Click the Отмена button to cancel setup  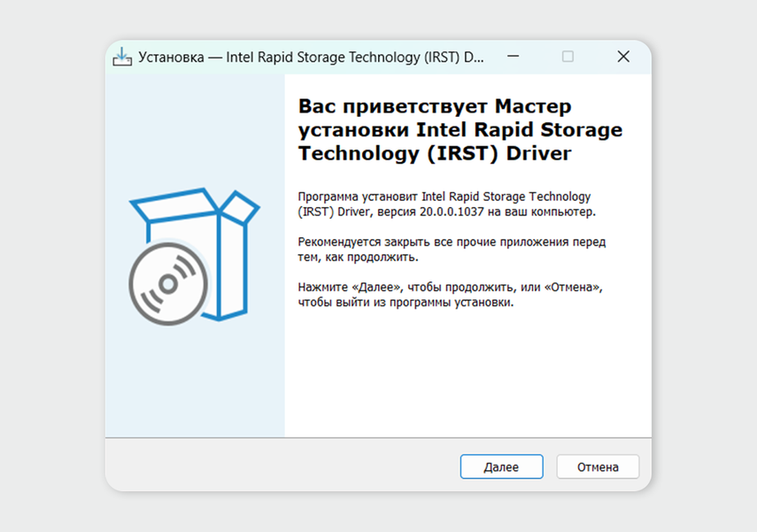[598, 466]
